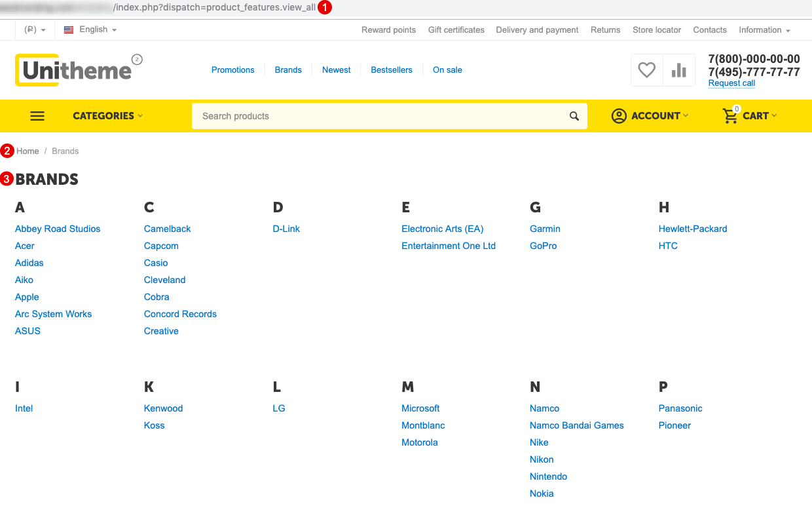Open the D-Link brand

pos(286,229)
